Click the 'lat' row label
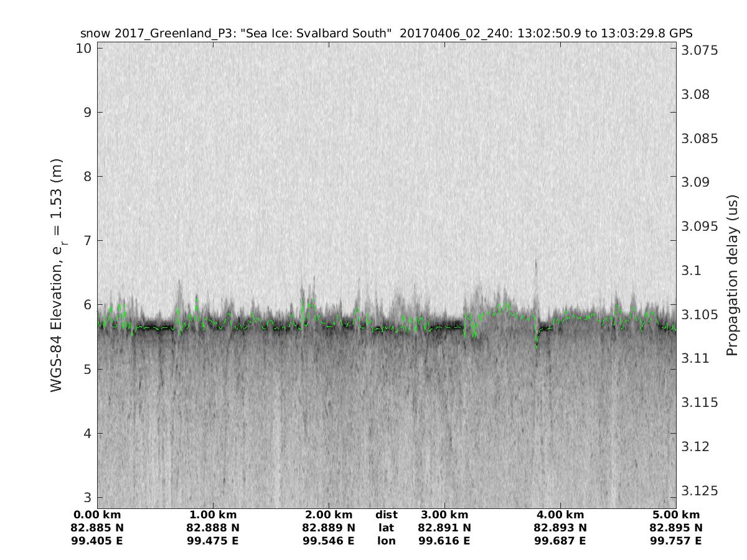This screenshot has height=560, width=747. tap(387, 528)
